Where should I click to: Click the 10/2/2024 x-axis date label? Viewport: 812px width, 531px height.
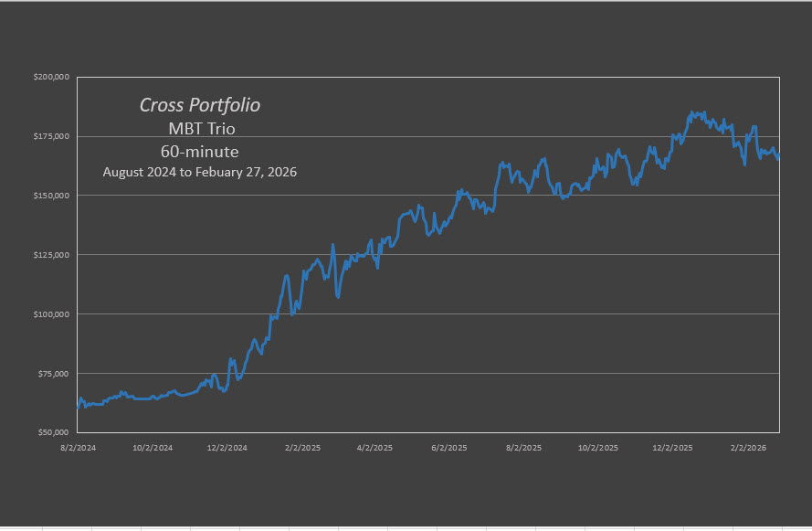point(153,449)
